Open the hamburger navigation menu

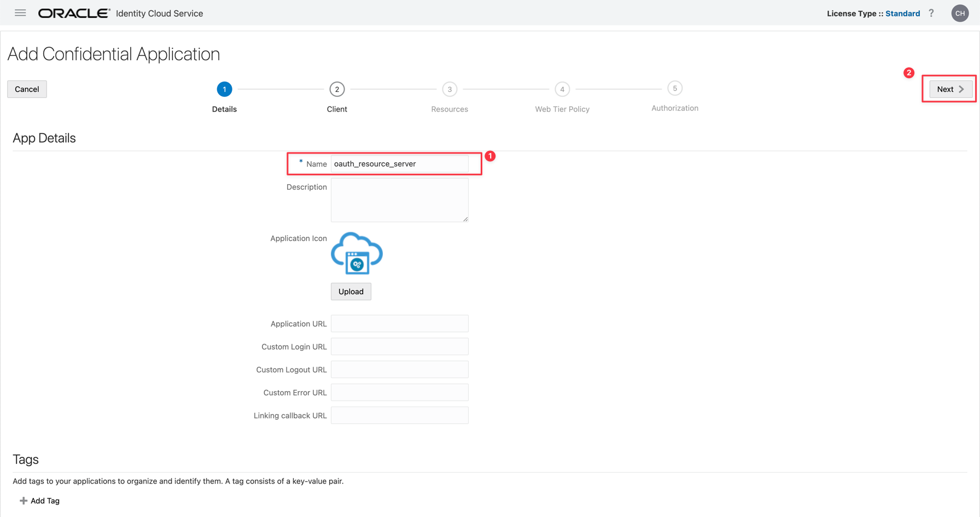[20, 13]
